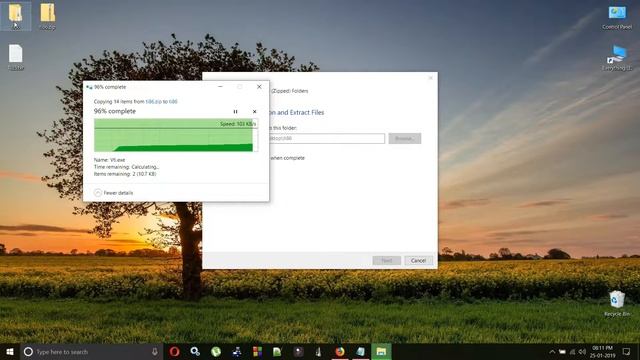Click the destination folder path field in Extract dialog
The height and width of the screenshot is (360, 640).
tap(327, 138)
